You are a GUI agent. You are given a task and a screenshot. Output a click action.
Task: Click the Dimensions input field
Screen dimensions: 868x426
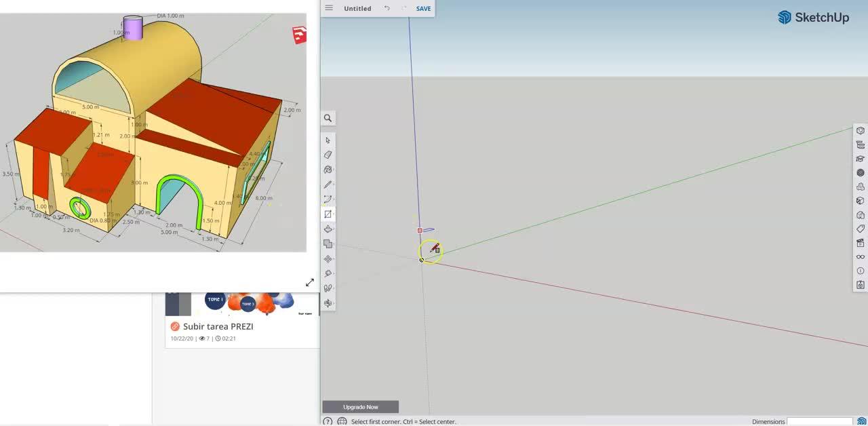pos(818,421)
